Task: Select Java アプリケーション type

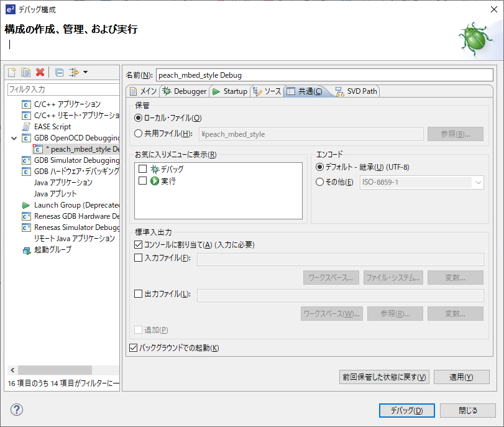Action: point(63,183)
